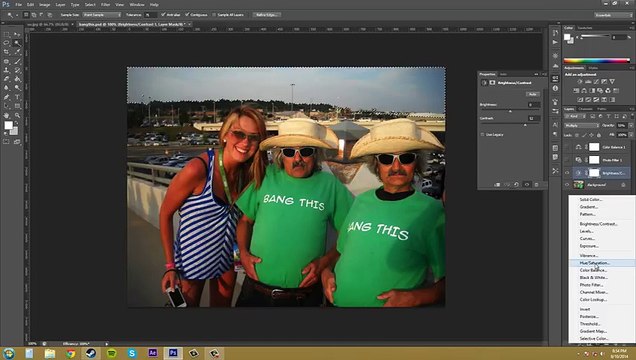Open the Essentials workspace dropdown
This screenshot has width=636, height=360.
point(613,15)
